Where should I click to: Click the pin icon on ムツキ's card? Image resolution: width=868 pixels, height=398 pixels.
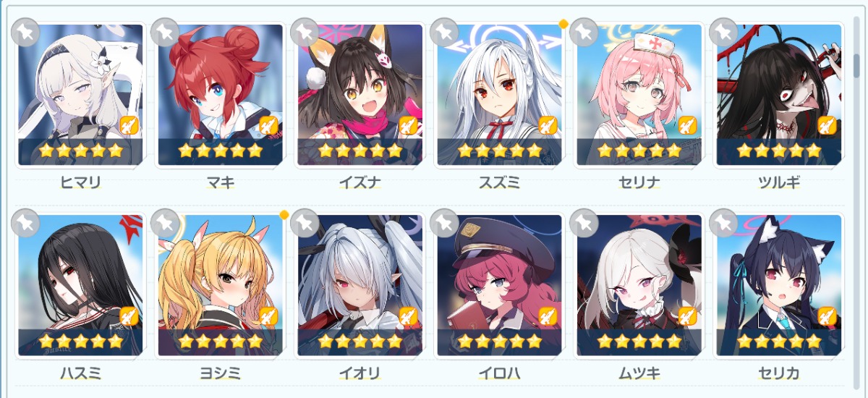tap(584, 222)
